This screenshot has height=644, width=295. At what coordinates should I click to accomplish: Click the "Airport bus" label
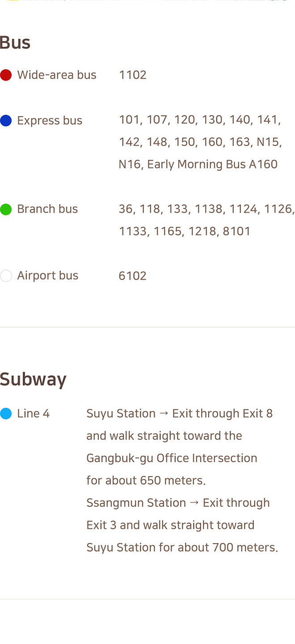[47, 276]
